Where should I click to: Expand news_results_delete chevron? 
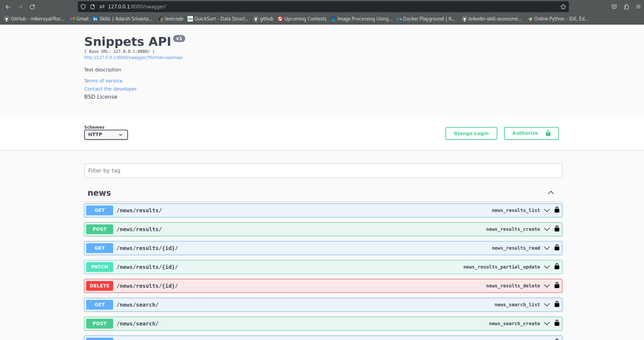(x=547, y=286)
